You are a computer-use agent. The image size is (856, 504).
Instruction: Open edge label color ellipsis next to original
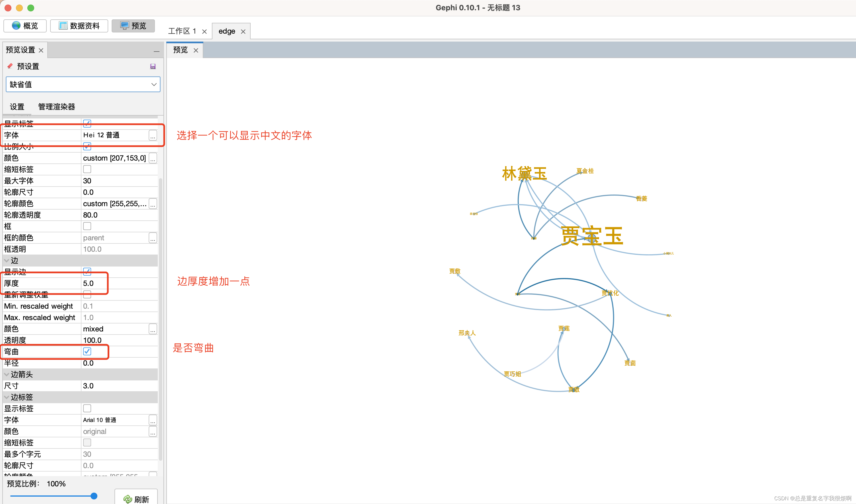pos(153,431)
